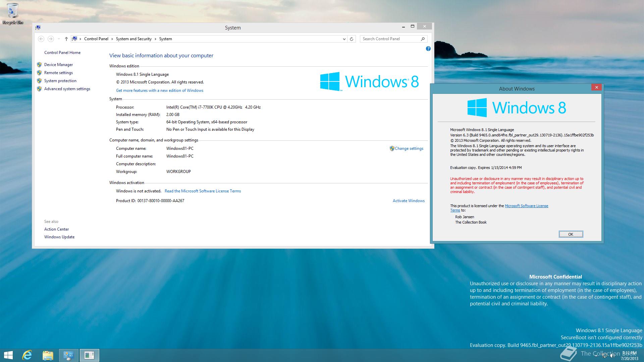Click the Back navigation arrow
This screenshot has height=362, width=644.
(x=41, y=39)
